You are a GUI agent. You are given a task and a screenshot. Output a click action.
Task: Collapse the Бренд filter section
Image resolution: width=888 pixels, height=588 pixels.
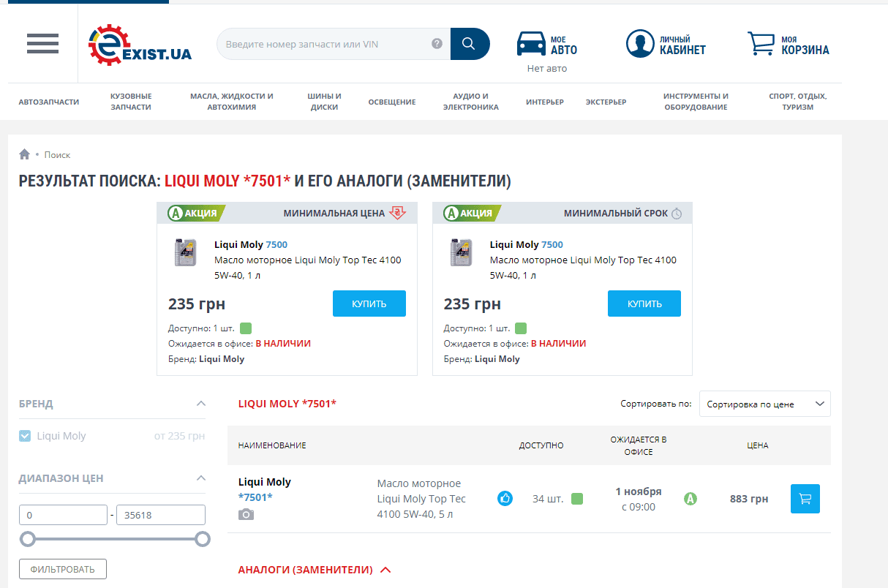[x=201, y=404]
